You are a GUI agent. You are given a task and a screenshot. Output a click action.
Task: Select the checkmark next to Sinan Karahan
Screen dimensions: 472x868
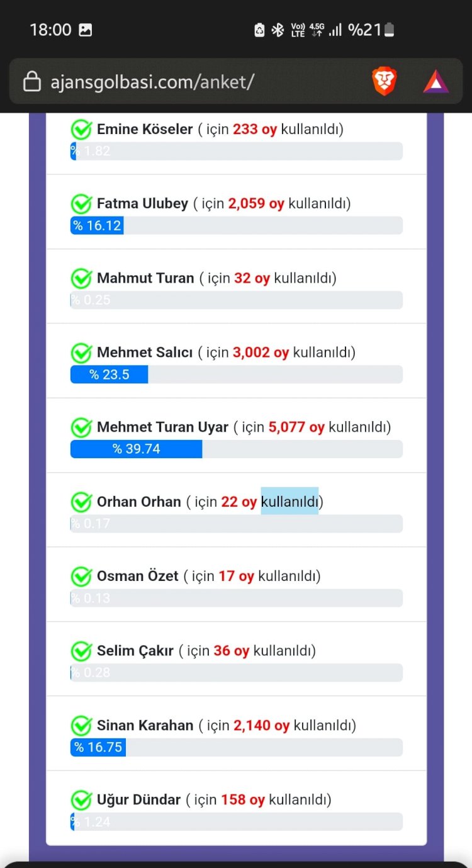(81, 725)
